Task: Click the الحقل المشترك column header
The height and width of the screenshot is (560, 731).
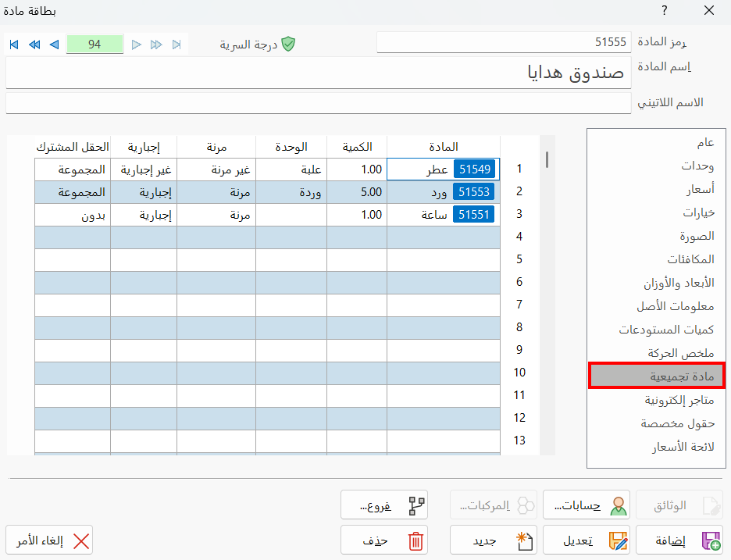Action: tap(73, 148)
